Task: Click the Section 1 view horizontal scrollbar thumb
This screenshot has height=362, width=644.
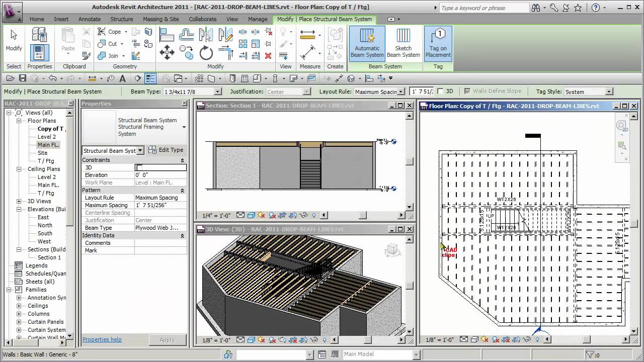Action: click(363, 215)
